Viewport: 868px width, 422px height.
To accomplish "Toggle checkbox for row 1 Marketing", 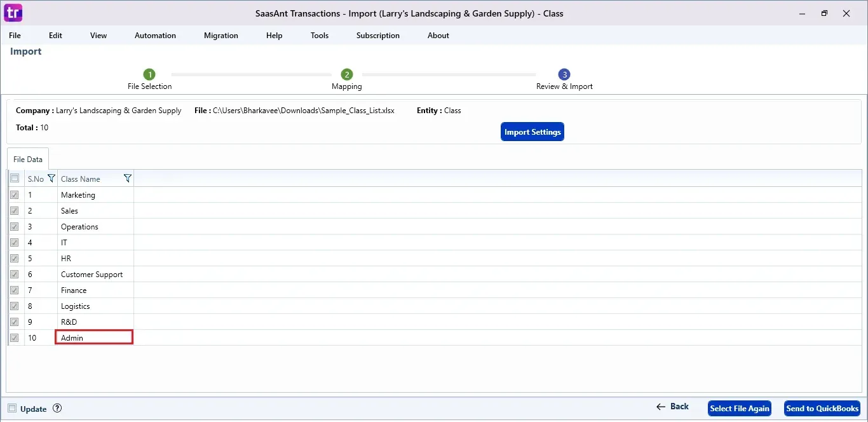I will tap(15, 195).
